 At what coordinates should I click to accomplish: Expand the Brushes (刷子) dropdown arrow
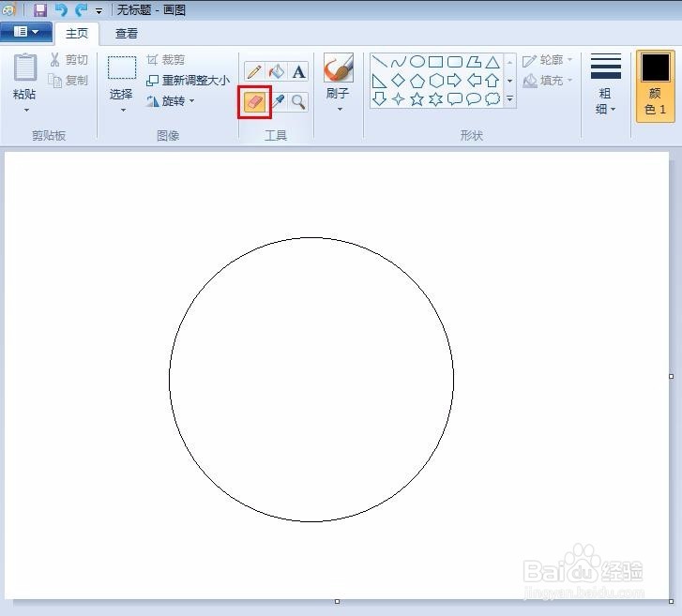[340, 109]
